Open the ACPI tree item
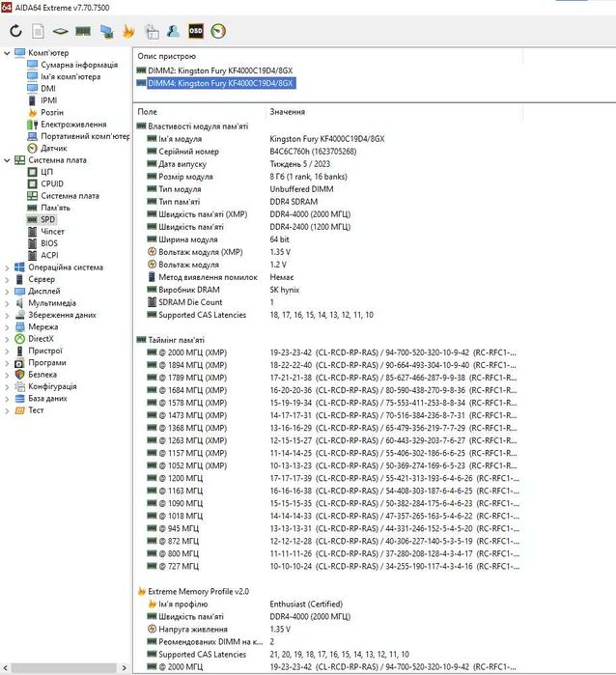Viewport: 616px width, 675px height. click(x=49, y=255)
